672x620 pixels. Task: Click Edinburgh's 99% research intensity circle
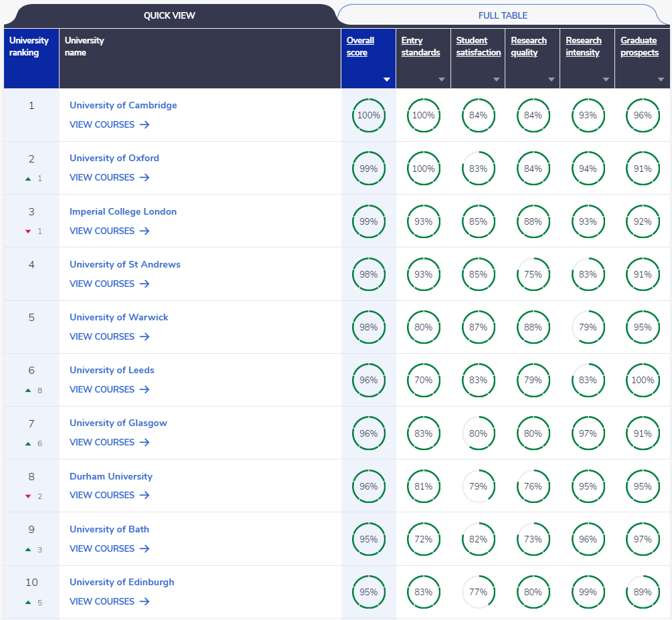pos(588,592)
